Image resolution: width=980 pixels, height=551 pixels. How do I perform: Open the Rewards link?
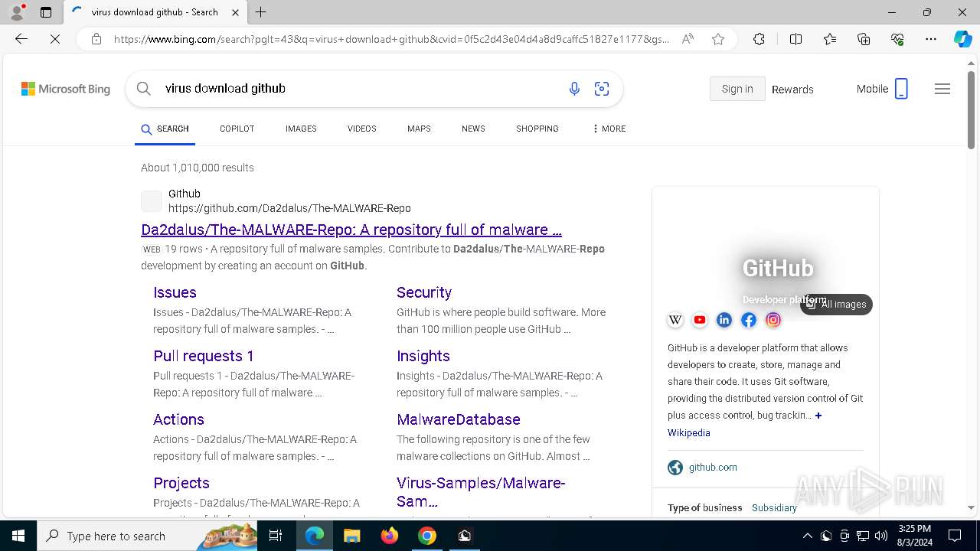[792, 90]
